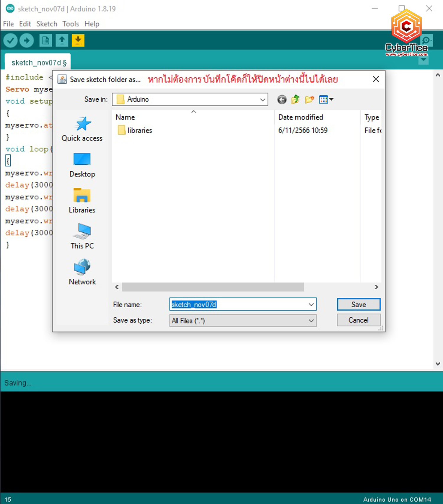This screenshot has width=443, height=504.
Task: Select This PC in the sidebar
Action: coord(82,237)
